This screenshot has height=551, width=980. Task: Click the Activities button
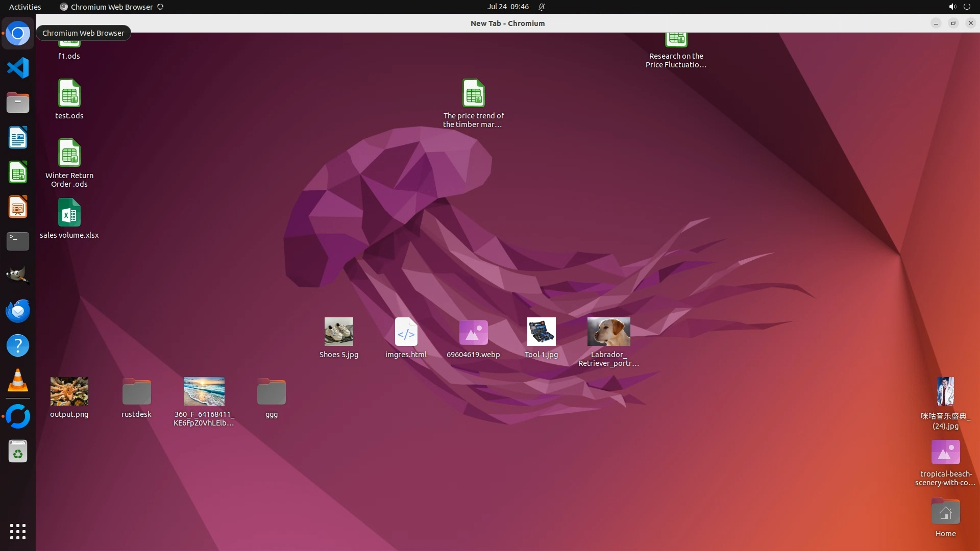(25, 7)
